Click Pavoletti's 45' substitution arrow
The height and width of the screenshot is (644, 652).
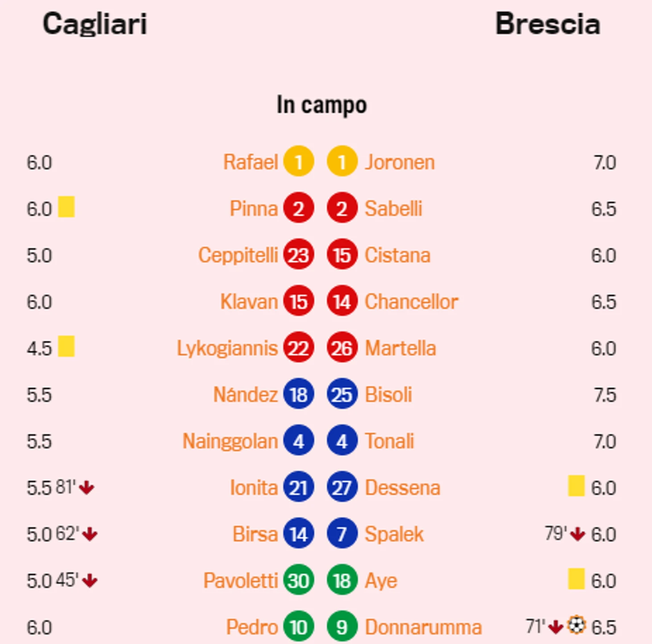(x=90, y=581)
